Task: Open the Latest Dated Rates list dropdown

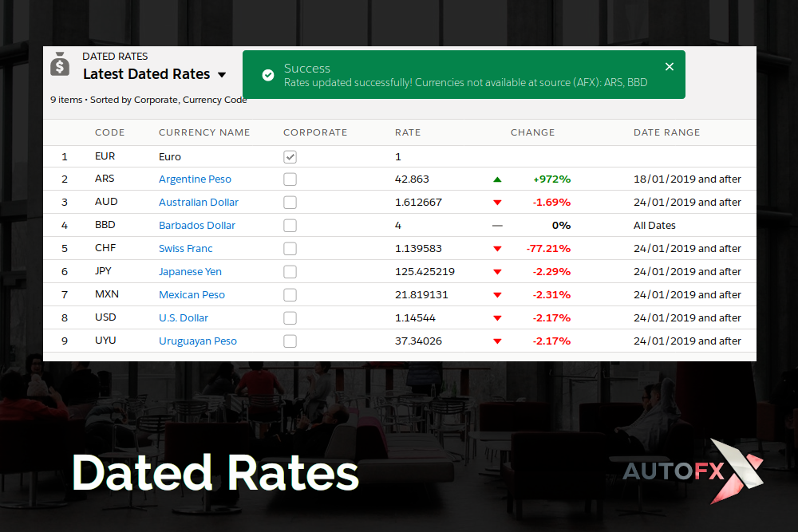Action: (x=222, y=75)
